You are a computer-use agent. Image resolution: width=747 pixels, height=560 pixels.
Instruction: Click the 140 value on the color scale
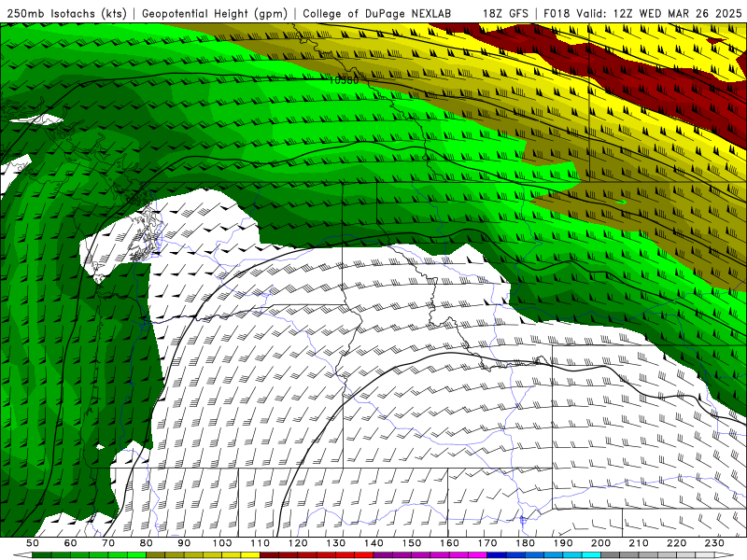[373, 543]
